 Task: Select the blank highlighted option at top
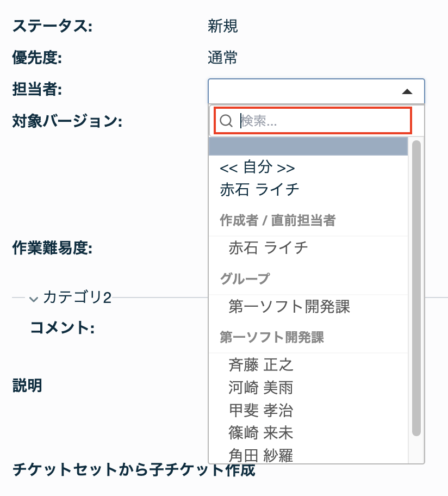point(308,147)
